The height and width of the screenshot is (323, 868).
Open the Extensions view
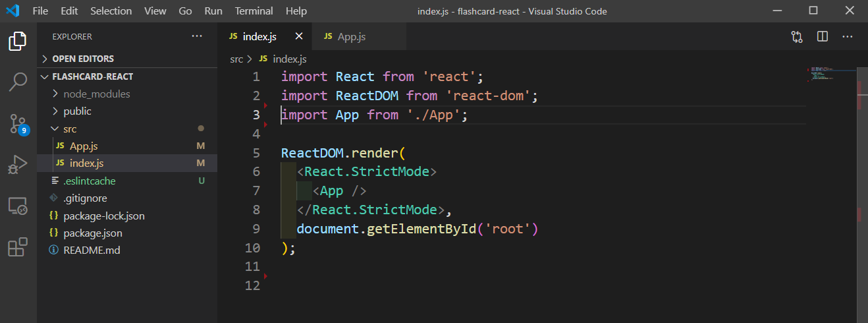click(x=18, y=247)
